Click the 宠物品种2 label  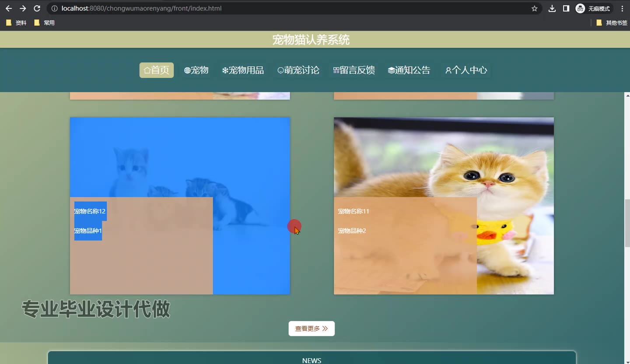point(352,231)
